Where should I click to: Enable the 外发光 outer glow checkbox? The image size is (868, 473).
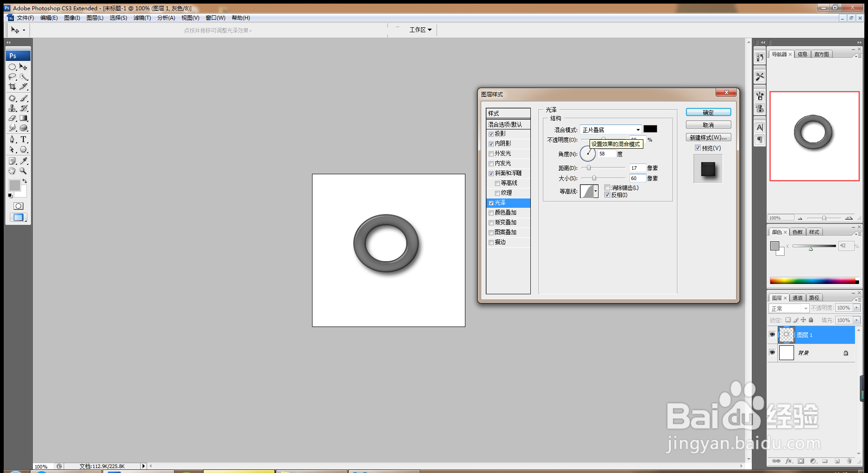point(491,154)
